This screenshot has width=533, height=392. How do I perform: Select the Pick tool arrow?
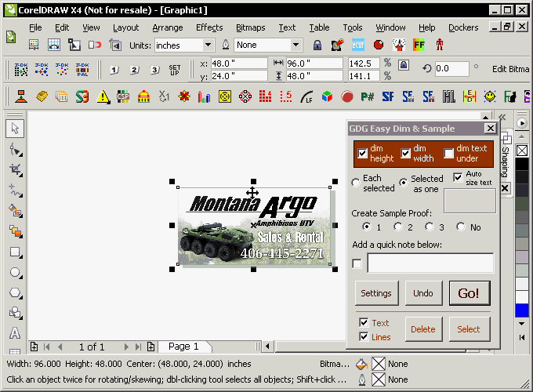click(x=15, y=129)
